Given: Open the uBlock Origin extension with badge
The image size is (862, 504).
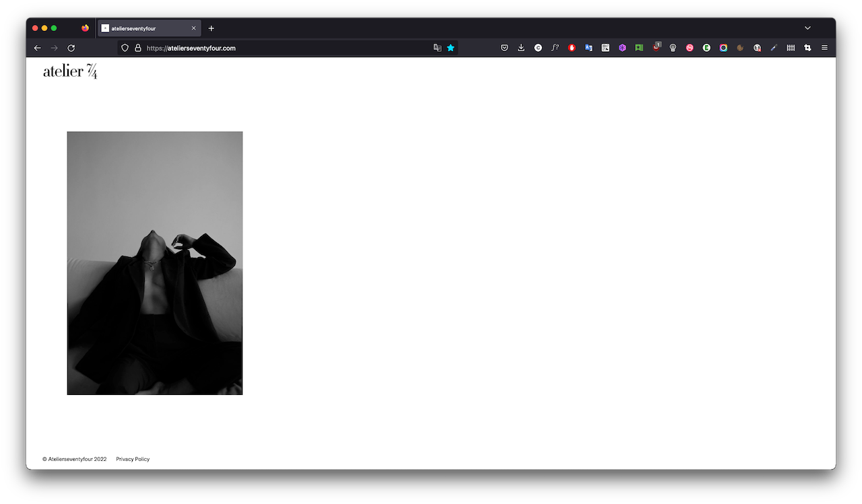Looking at the screenshot, I should [x=656, y=48].
